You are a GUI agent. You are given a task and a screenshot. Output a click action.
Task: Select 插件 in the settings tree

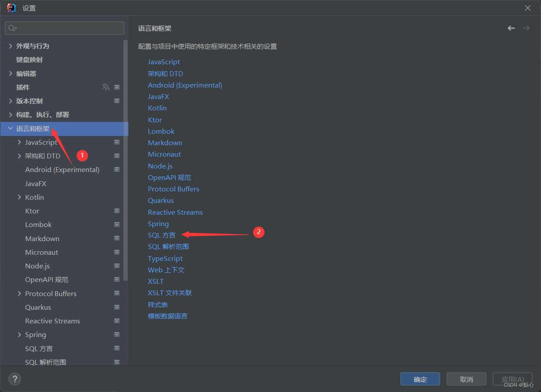(x=23, y=87)
